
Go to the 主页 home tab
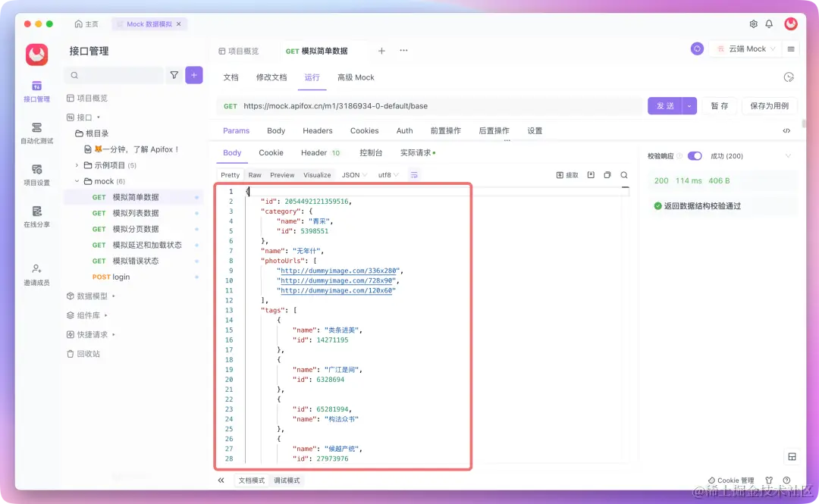click(86, 24)
